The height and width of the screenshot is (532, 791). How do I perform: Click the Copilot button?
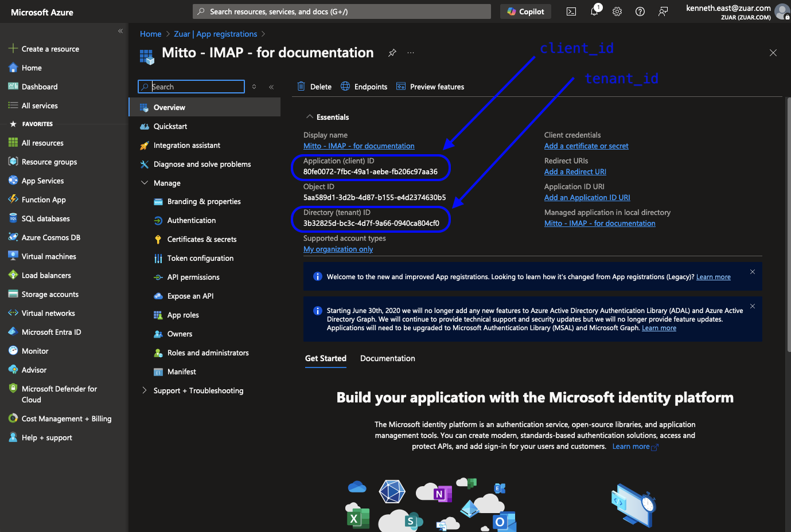point(525,11)
